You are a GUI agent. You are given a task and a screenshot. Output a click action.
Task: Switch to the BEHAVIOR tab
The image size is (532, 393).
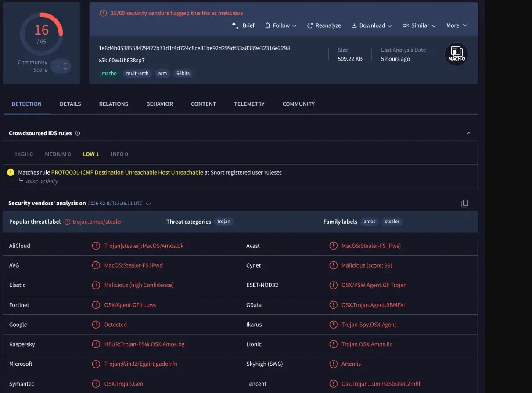click(x=160, y=104)
